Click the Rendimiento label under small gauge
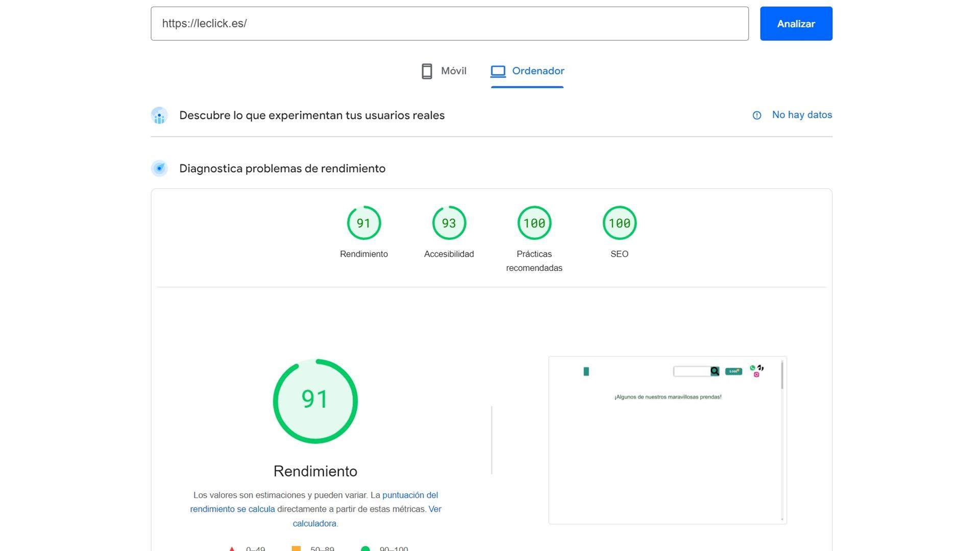Viewport: 980px width, 551px height. [364, 254]
